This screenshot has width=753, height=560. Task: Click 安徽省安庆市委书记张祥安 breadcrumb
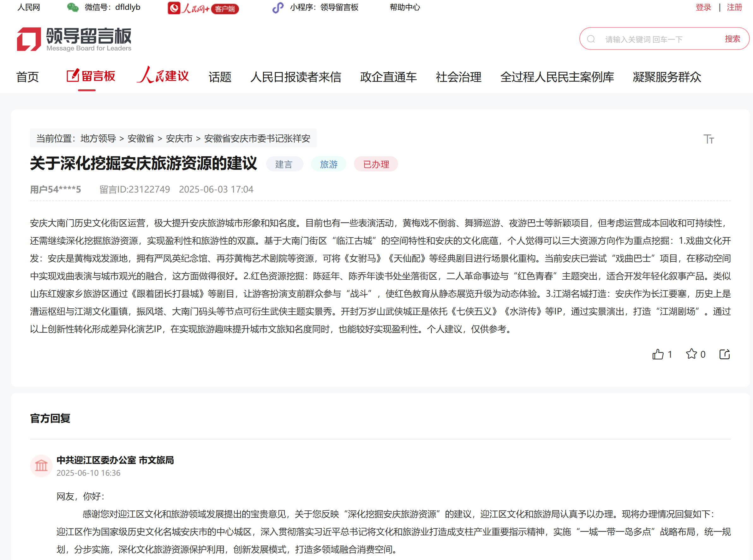tap(257, 138)
